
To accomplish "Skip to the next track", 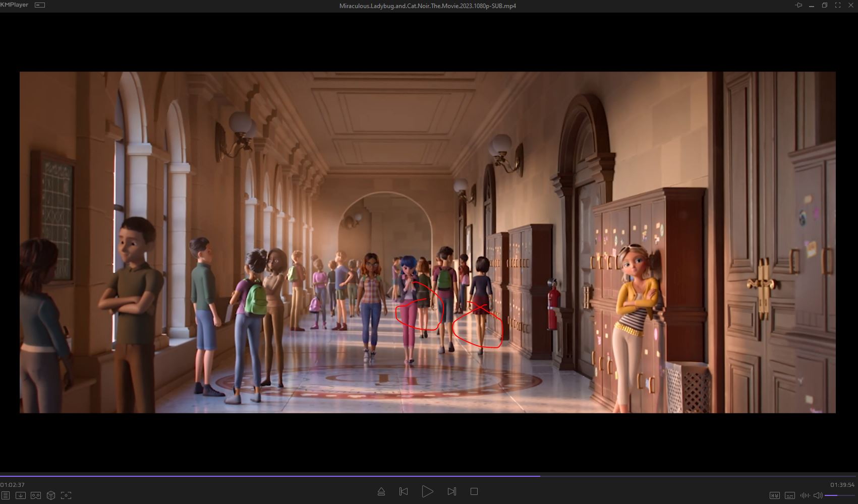I will click(x=452, y=491).
